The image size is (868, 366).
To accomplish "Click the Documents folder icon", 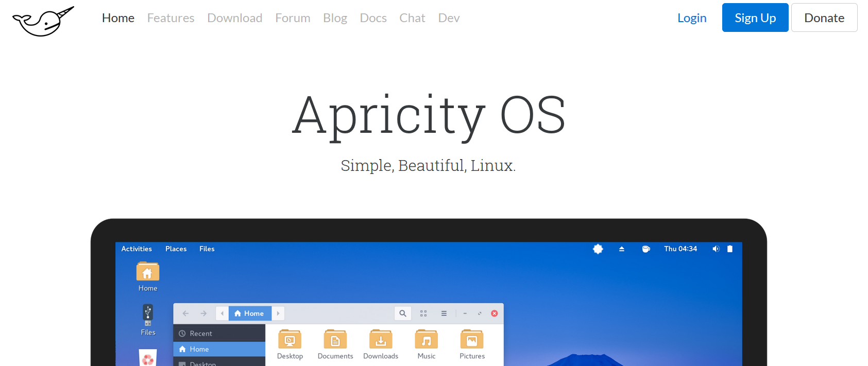I will coord(335,340).
